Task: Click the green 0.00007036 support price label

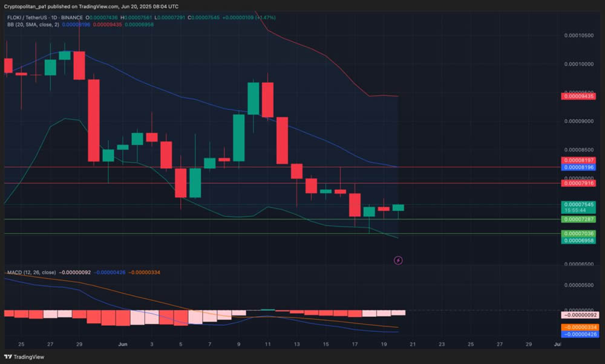Action: click(x=578, y=233)
